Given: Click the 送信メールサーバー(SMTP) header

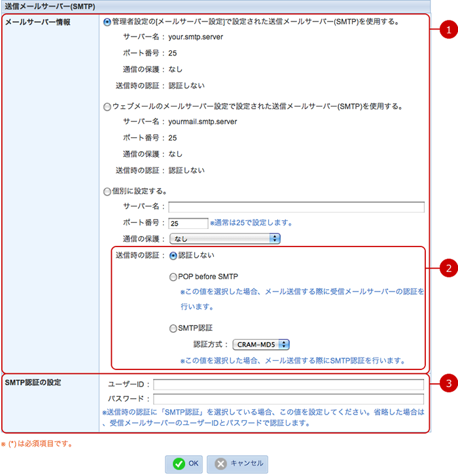Looking at the screenshot, I should point(50,7).
